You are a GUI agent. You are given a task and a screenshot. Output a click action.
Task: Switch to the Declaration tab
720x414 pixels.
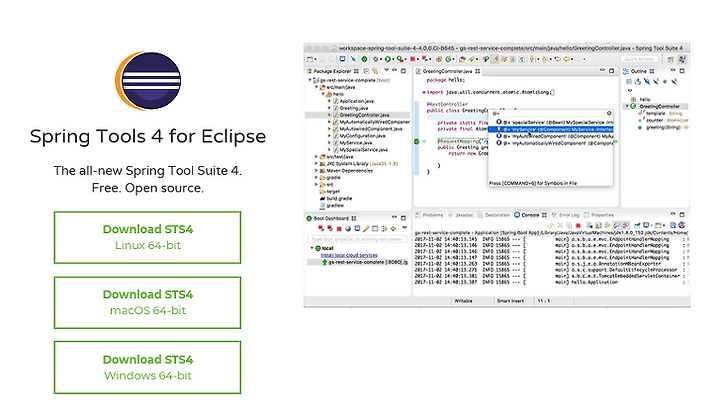(x=494, y=215)
